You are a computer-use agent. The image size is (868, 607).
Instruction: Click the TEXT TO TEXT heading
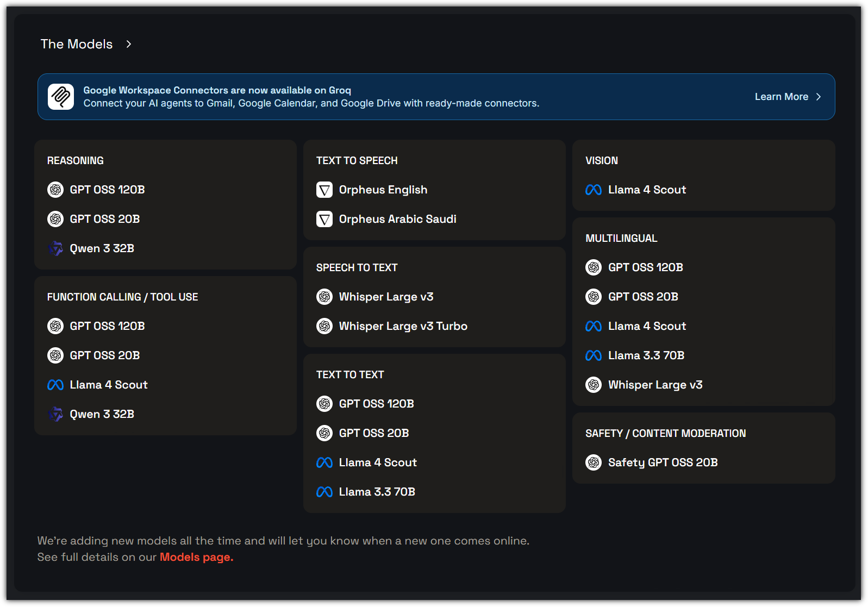(350, 375)
